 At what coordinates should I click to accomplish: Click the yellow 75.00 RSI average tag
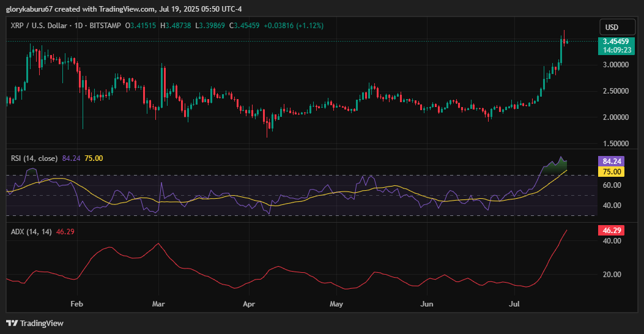point(612,172)
